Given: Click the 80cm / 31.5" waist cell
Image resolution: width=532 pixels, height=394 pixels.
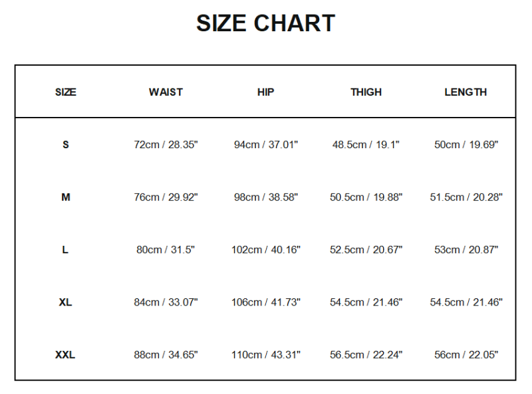Looking at the screenshot, I should [166, 250].
